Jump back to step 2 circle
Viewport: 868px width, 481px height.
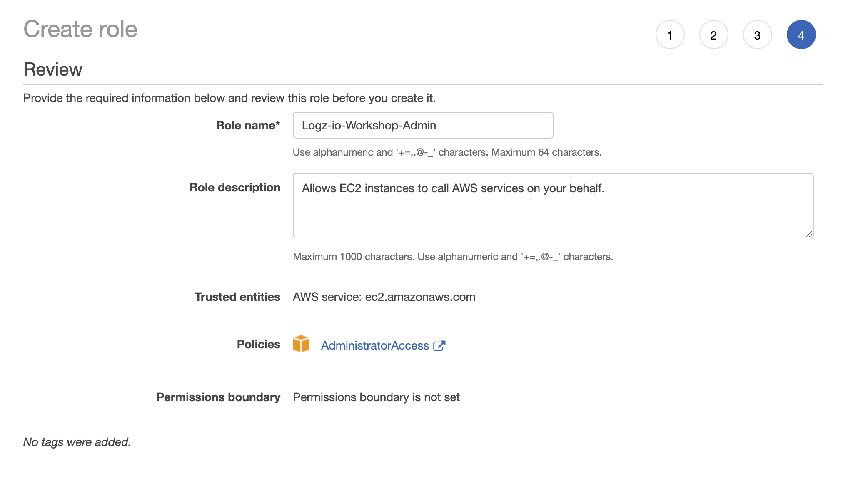click(x=713, y=35)
